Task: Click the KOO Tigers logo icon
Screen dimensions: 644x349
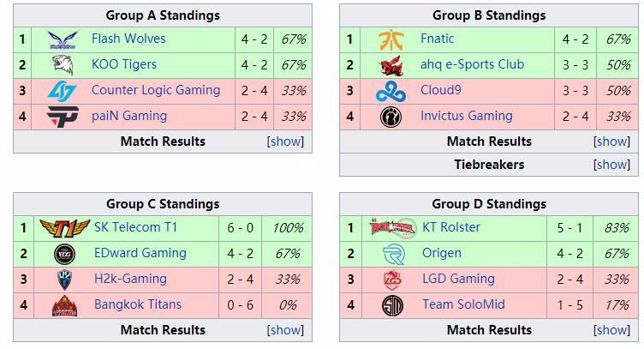Action: pos(63,65)
